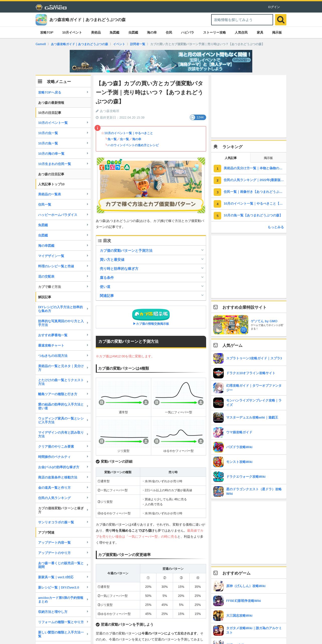Click rank 1 yellow badge

click(x=217, y=169)
